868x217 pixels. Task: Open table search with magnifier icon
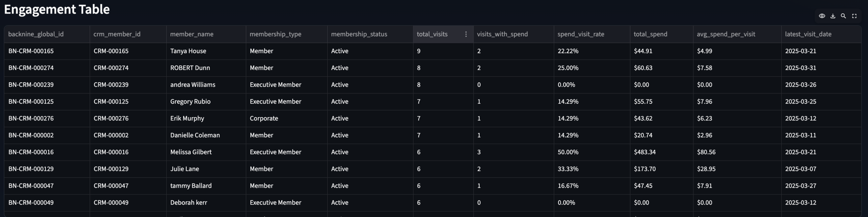[x=843, y=16]
